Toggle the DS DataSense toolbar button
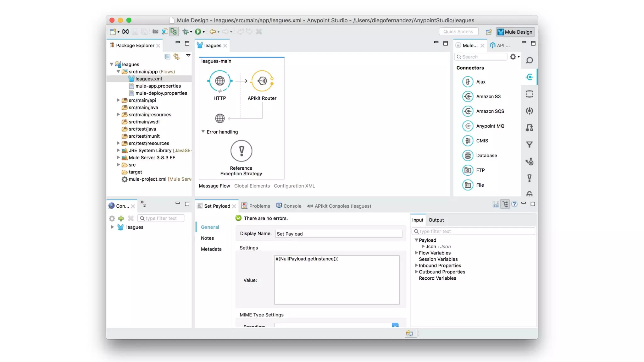Viewport: 644px width, 362px height. (x=174, y=31)
